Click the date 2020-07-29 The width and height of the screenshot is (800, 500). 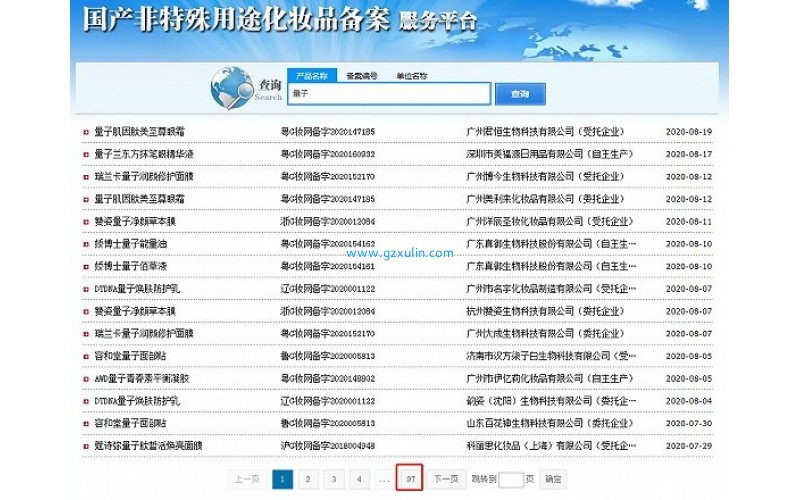(x=689, y=446)
